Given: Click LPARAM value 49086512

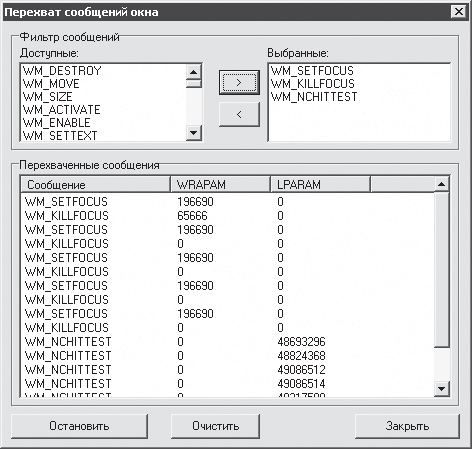Looking at the screenshot, I should (x=301, y=370).
